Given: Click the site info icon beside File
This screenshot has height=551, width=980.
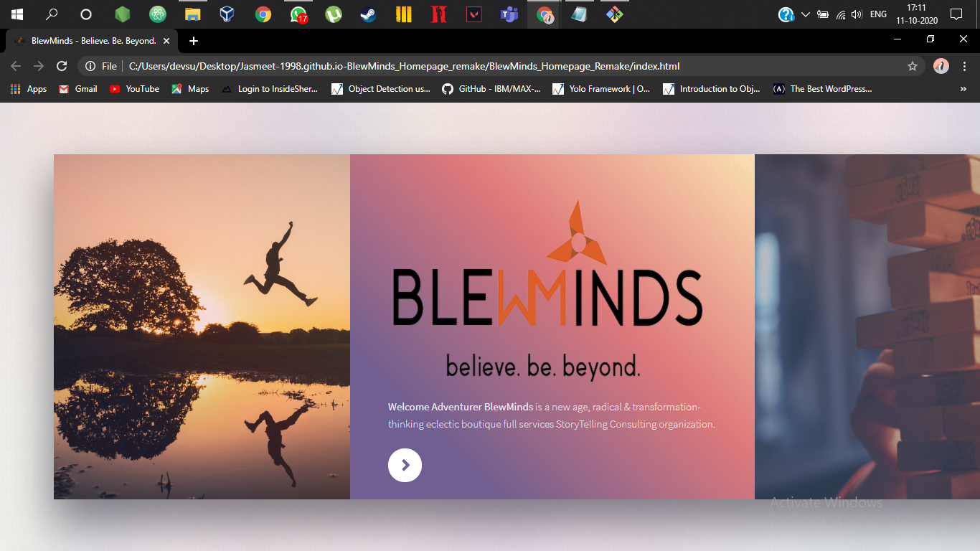Looking at the screenshot, I should click(x=90, y=66).
